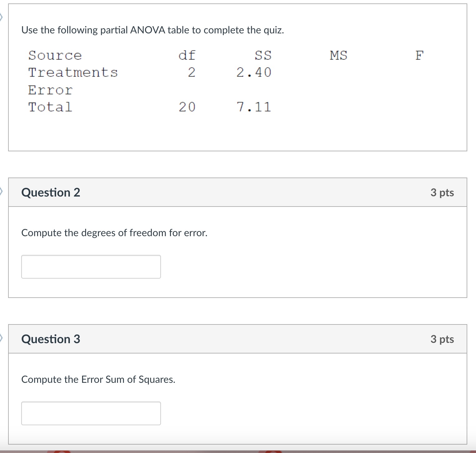
Task: Click the prompt Compute the Error Sum of Squares
Action: pos(98,379)
